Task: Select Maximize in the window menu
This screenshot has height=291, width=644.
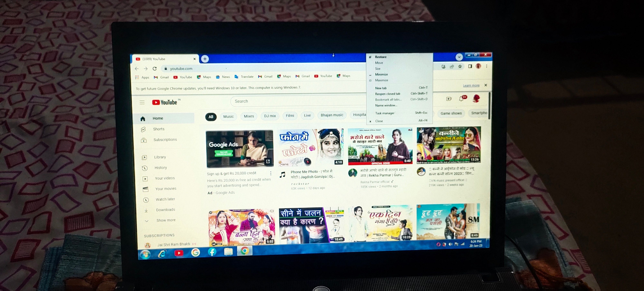Action: pyautogui.click(x=399, y=80)
